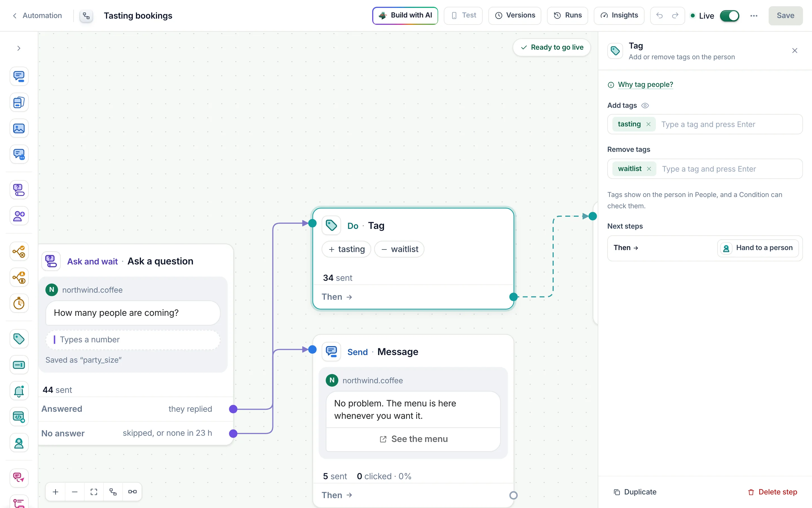Select the Tag step sidebar icon
812x508 pixels.
pos(19,339)
